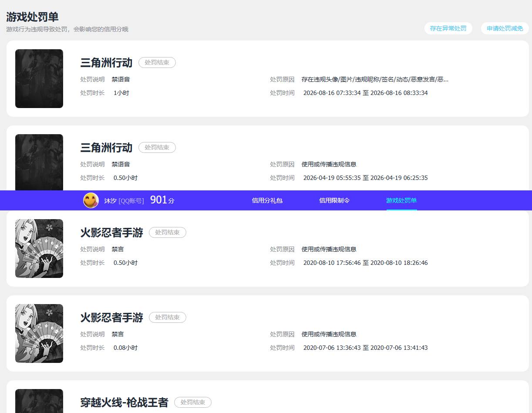Click 火影忍者手游 title dated 2020-08-10
This screenshot has height=413, width=532.
point(111,233)
